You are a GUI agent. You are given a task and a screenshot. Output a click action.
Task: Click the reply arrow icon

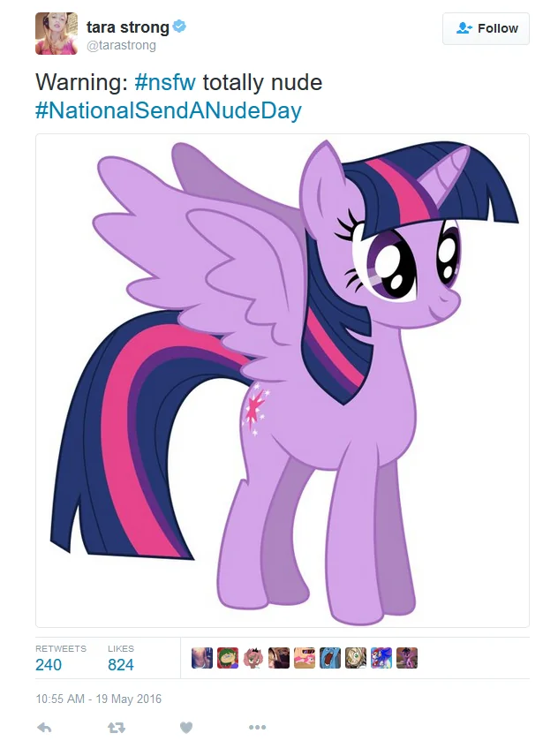coord(44,728)
